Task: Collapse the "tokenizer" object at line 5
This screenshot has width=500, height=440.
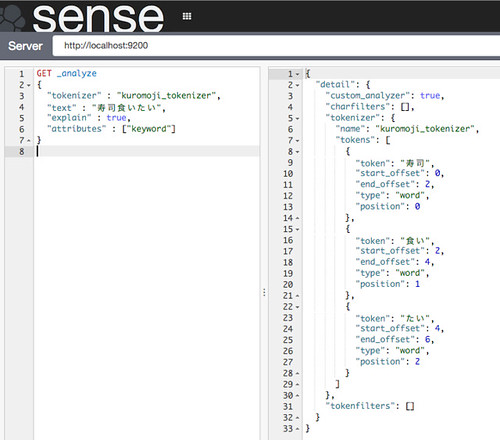Action: [298, 118]
